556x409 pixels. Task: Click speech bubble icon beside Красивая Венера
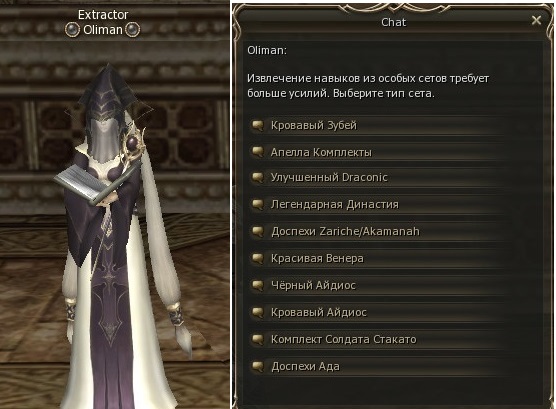[257, 258]
